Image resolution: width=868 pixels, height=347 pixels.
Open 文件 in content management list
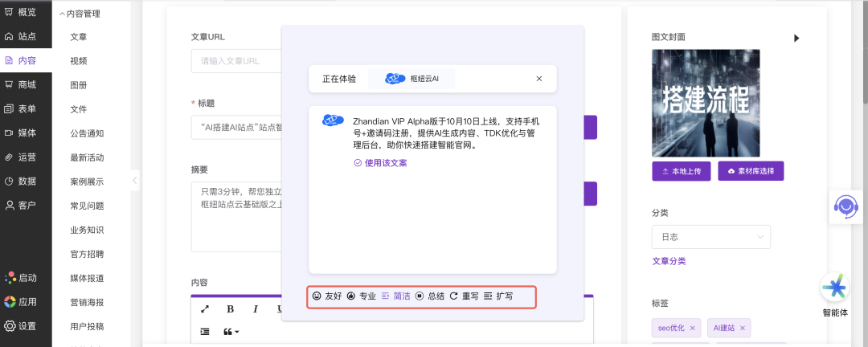click(x=79, y=109)
